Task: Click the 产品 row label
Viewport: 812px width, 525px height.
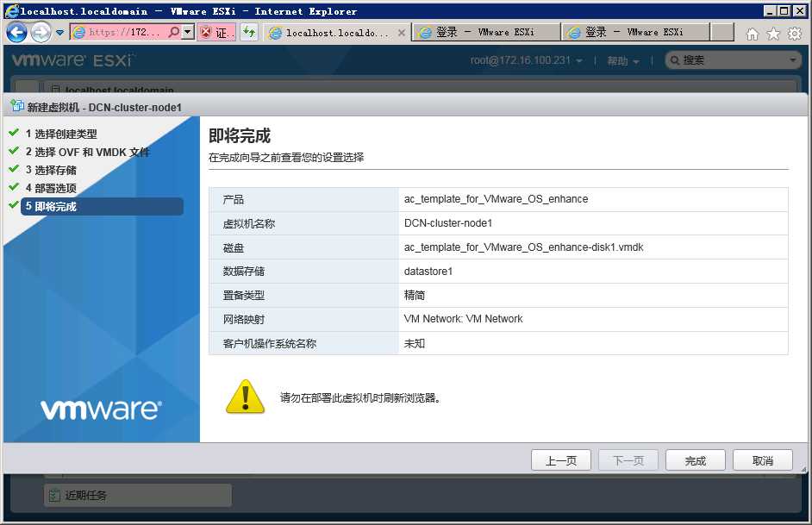Action: (233, 199)
